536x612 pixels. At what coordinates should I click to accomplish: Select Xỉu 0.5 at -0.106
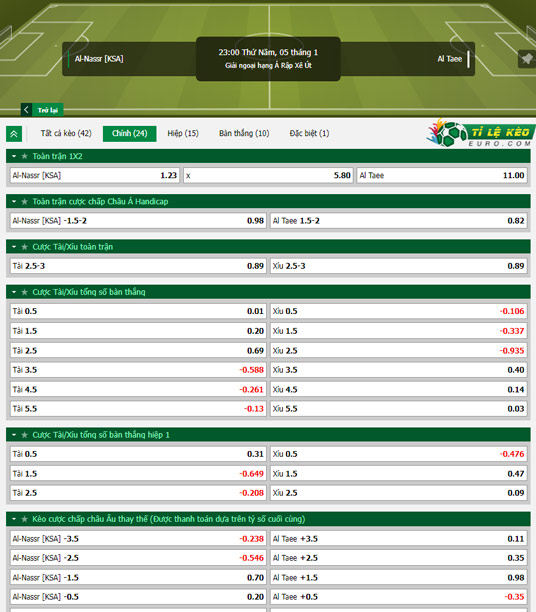point(399,311)
